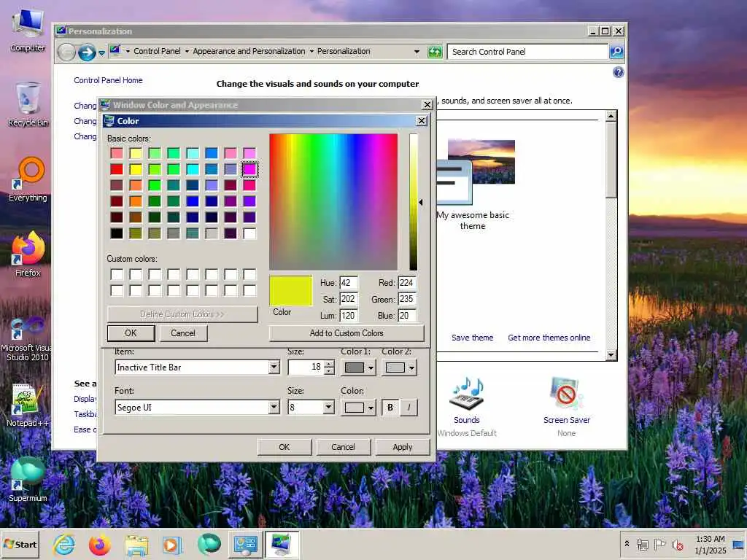
Task: Switch to Control Panel taskbar button
Action: click(245, 545)
